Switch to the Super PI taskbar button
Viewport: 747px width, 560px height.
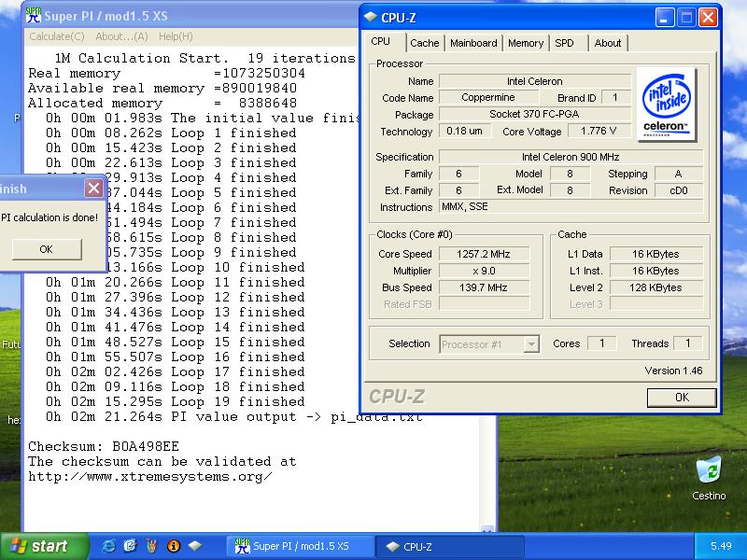point(300,546)
